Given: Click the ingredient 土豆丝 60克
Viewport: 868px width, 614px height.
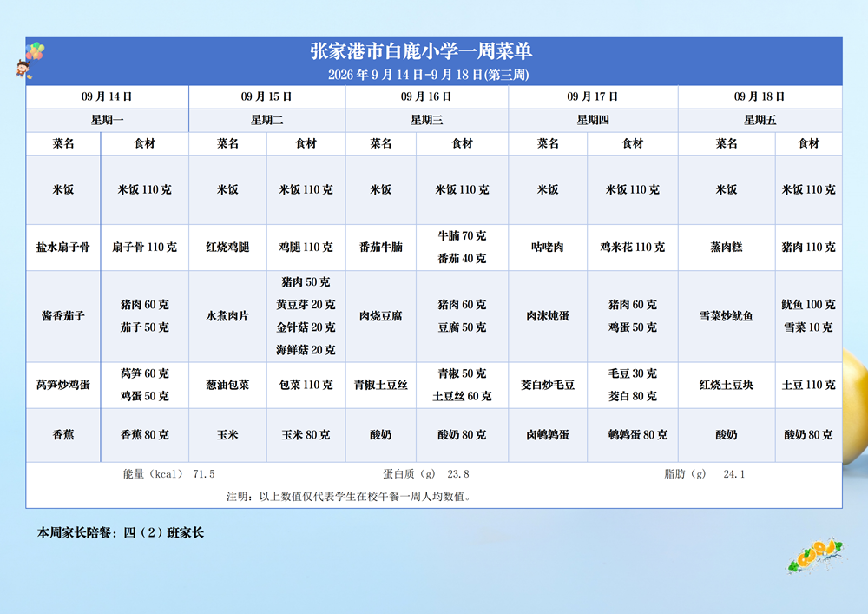Looking at the screenshot, I should (x=463, y=396).
